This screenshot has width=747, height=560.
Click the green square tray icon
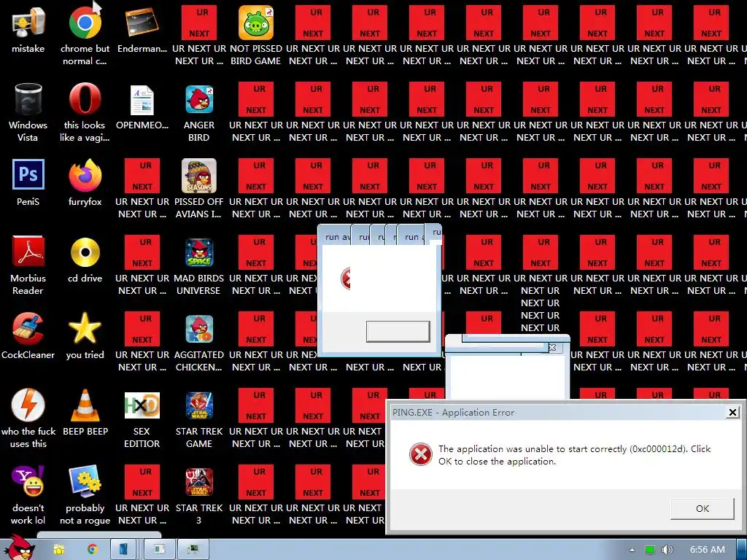point(649,550)
